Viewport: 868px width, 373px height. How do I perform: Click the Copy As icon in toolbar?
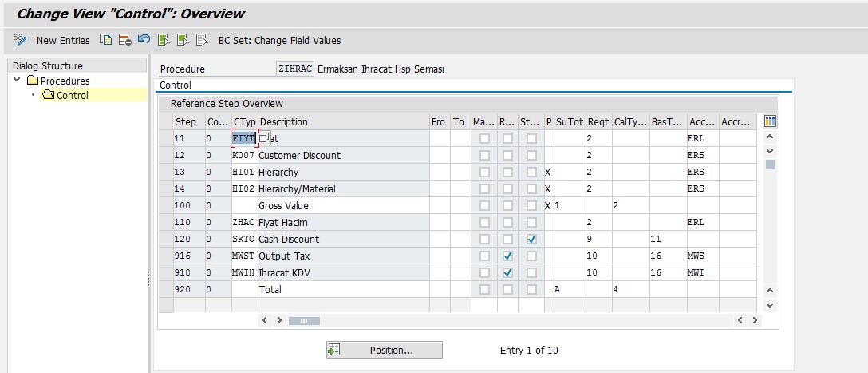105,40
